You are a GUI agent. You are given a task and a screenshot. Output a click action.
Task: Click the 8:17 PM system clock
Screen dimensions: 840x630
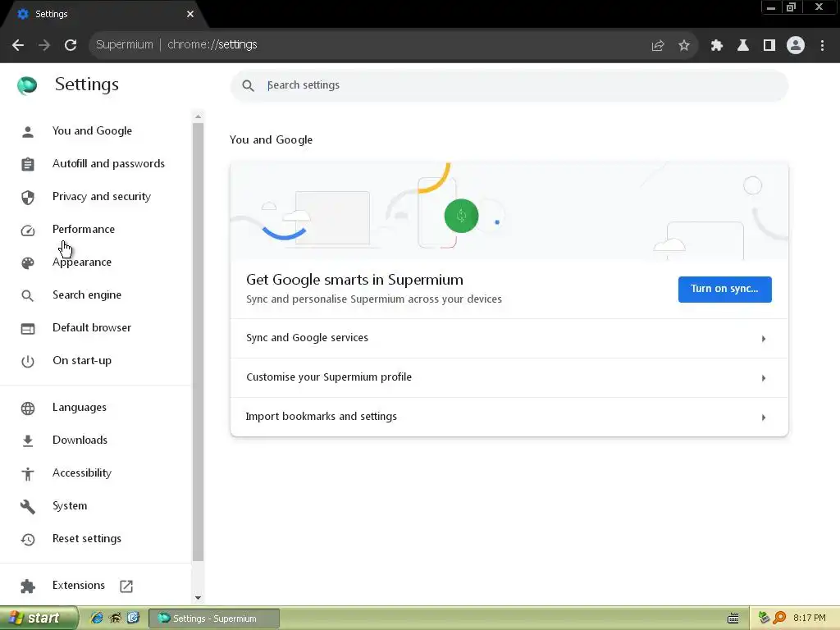[810, 618]
